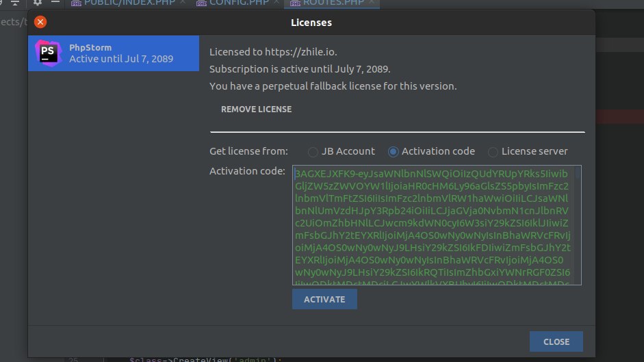Click the Close button at dialog bottom
The width and height of the screenshot is (644, 362).
(x=556, y=341)
